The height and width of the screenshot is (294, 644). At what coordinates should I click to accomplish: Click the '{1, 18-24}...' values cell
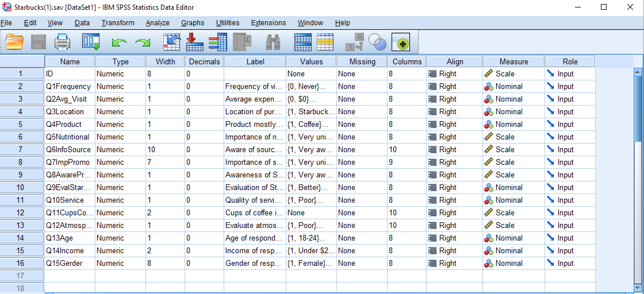coord(311,238)
